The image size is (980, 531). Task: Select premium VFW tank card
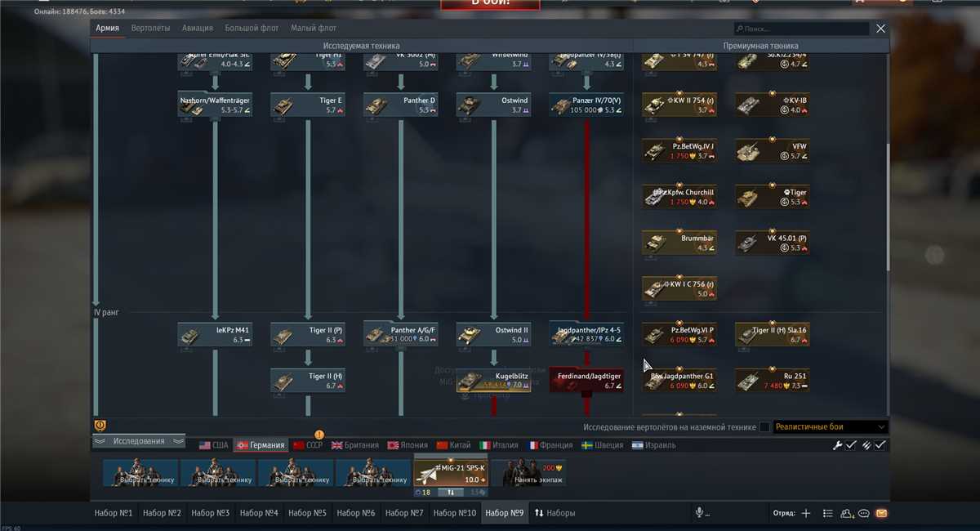click(x=773, y=150)
